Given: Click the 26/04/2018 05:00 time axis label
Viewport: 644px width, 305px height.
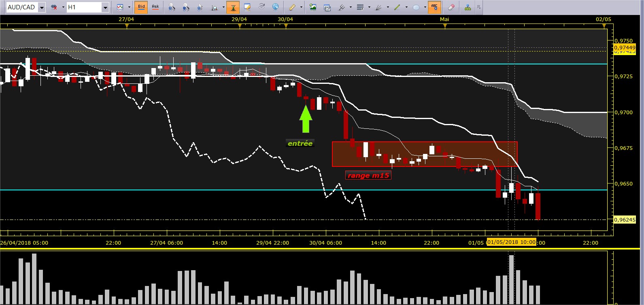Looking at the screenshot, I should (24, 243).
